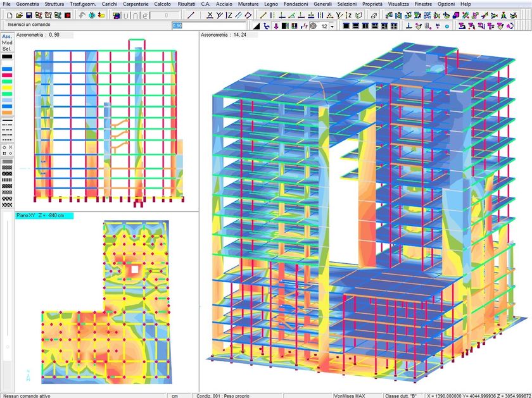The height and width of the screenshot is (398, 532).
Task: Open the Calcolo menu
Action: pyautogui.click(x=163, y=4)
